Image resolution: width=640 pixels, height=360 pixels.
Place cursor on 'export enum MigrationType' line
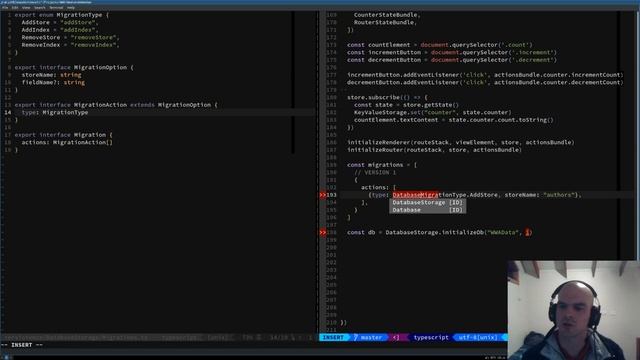(x=62, y=15)
